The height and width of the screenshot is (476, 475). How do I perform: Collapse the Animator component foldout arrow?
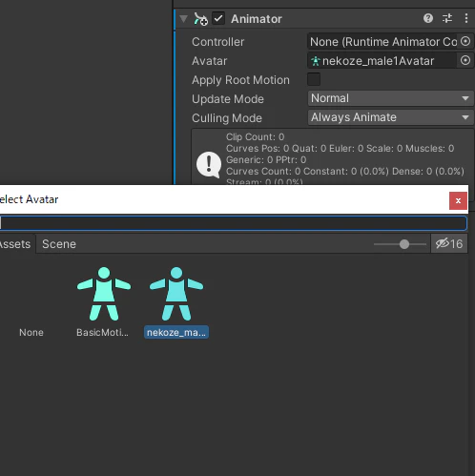tap(183, 19)
